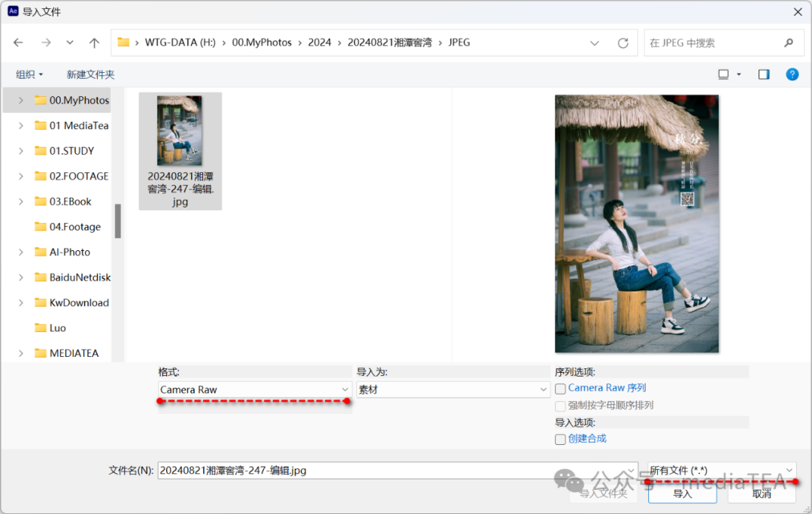Expand the 00.MyPhotos tree node
Image resolution: width=812 pixels, height=514 pixels.
21,101
